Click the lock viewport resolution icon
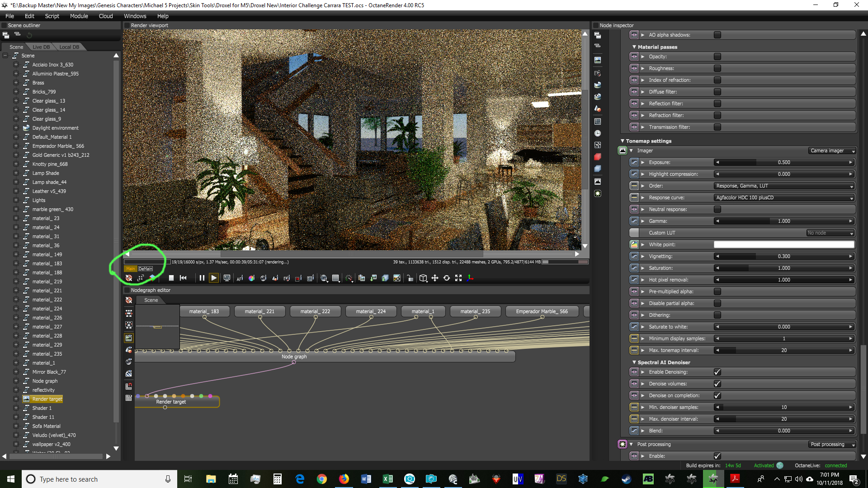Image resolution: width=868 pixels, height=488 pixels. coord(410,278)
